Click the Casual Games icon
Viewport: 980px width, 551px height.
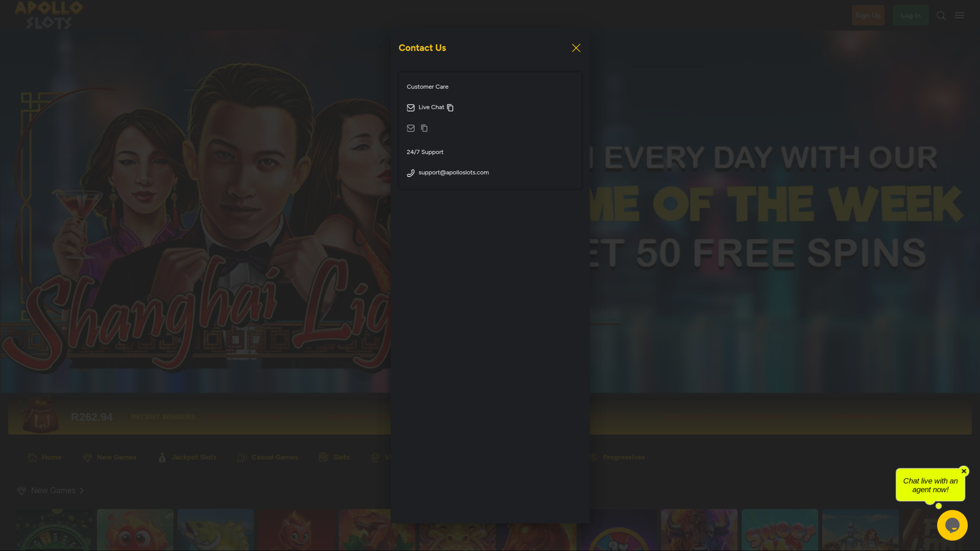tap(242, 457)
